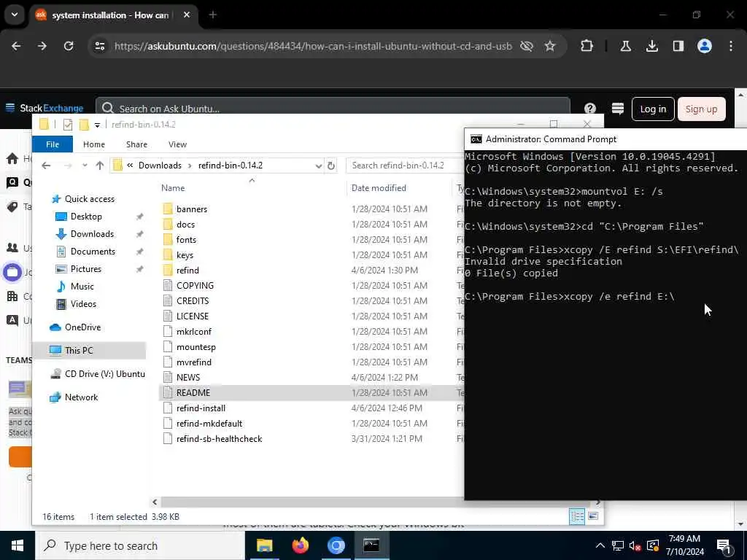Select the refind-install file
Viewport: 747px width, 560px height.
pyautogui.click(x=201, y=408)
